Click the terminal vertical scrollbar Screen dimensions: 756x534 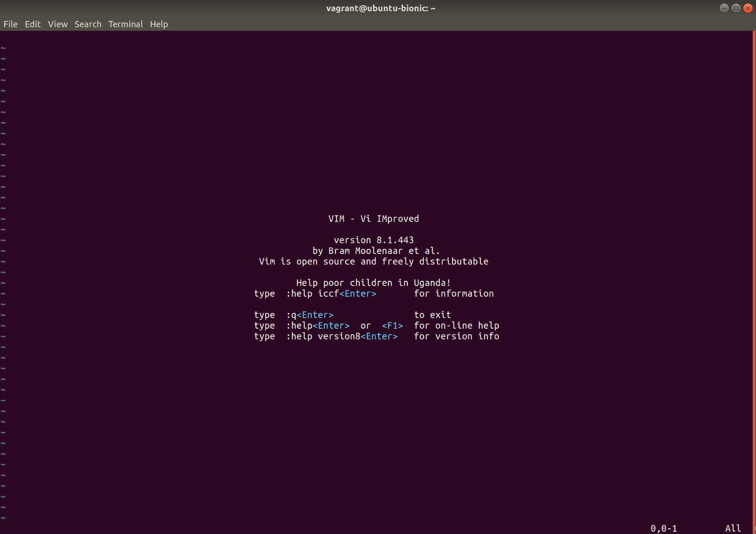tap(754, 271)
